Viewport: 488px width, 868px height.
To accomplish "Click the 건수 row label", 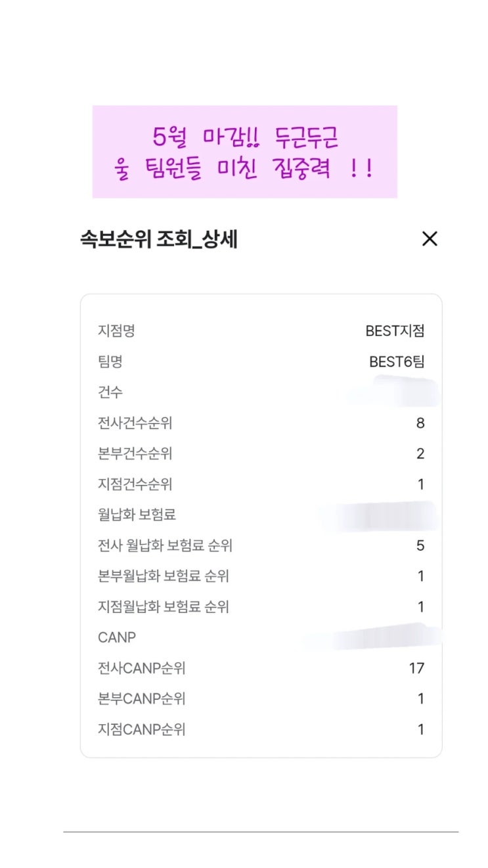I will (x=110, y=392).
